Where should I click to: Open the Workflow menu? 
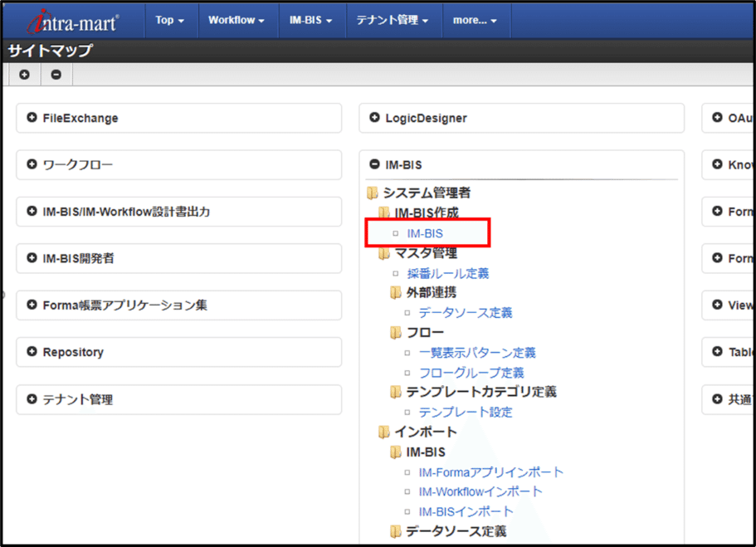coord(237,20)
